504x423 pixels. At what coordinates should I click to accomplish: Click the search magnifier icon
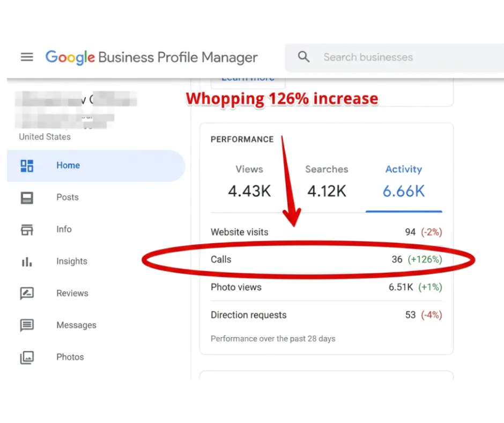pyautogui.click(x=303, y=57)
